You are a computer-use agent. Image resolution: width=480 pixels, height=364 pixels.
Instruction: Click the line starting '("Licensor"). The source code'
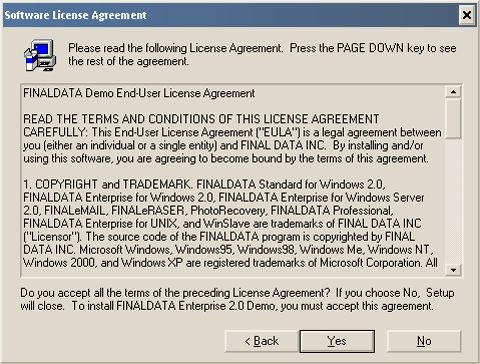coord(219,237)
